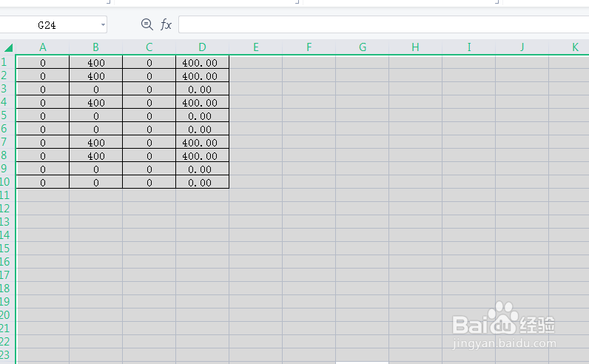Viewport: 589px width, 364px height.
Task: Select row 10 header
Action: pos(7,182)
